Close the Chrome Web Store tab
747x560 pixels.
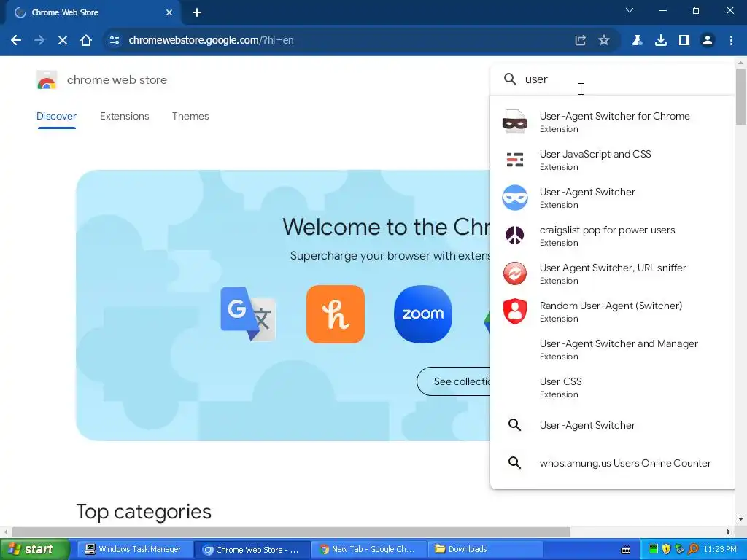tap(169, 13)
